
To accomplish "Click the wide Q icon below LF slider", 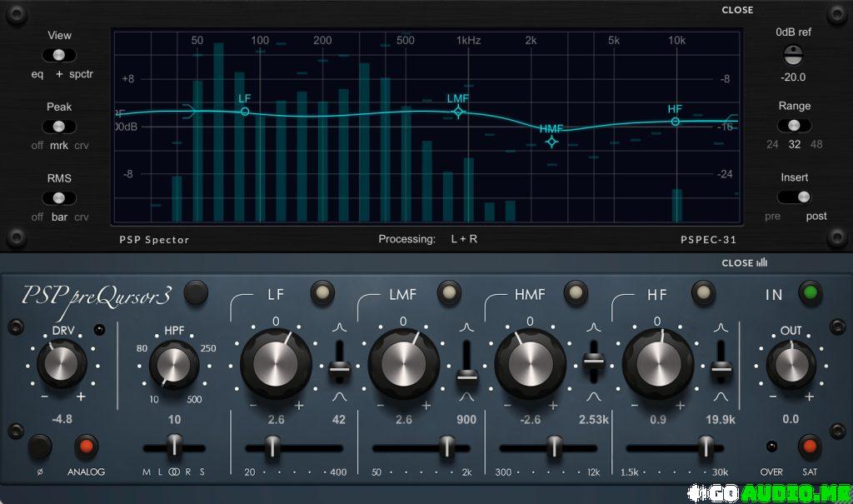I will click(x=340, y=397).
